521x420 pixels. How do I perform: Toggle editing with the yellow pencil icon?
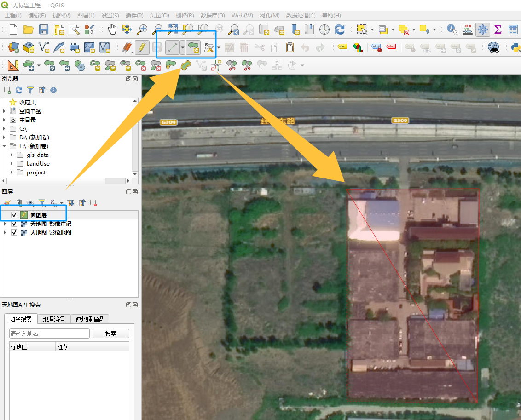(142, 47)
